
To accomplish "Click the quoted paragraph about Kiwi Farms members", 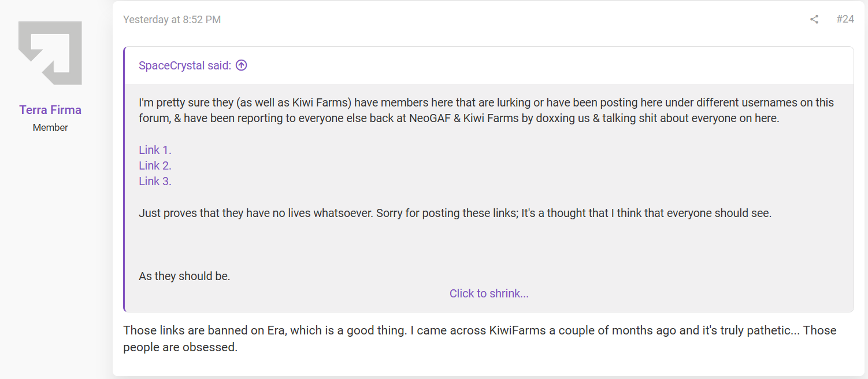I will [x=486, y=111].
